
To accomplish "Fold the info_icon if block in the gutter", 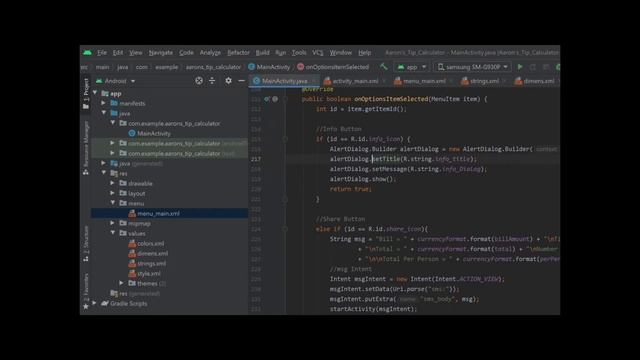I will tap(285, 139).
